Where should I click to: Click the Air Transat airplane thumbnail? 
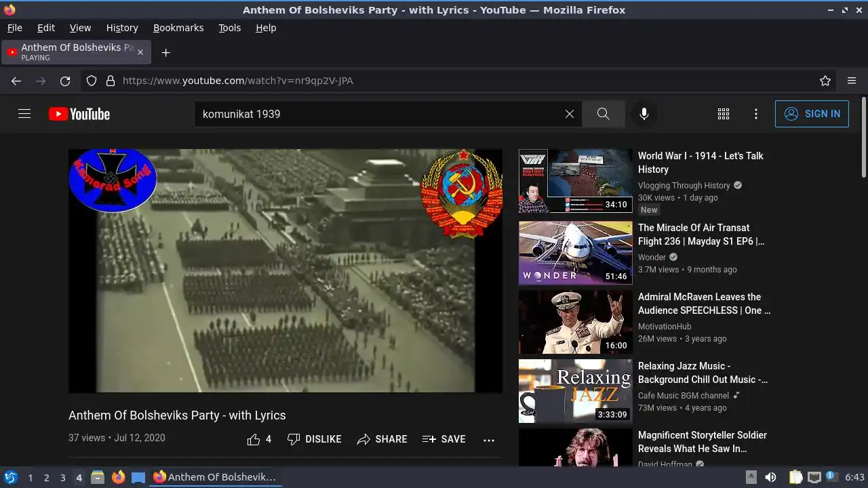[576, 253]
